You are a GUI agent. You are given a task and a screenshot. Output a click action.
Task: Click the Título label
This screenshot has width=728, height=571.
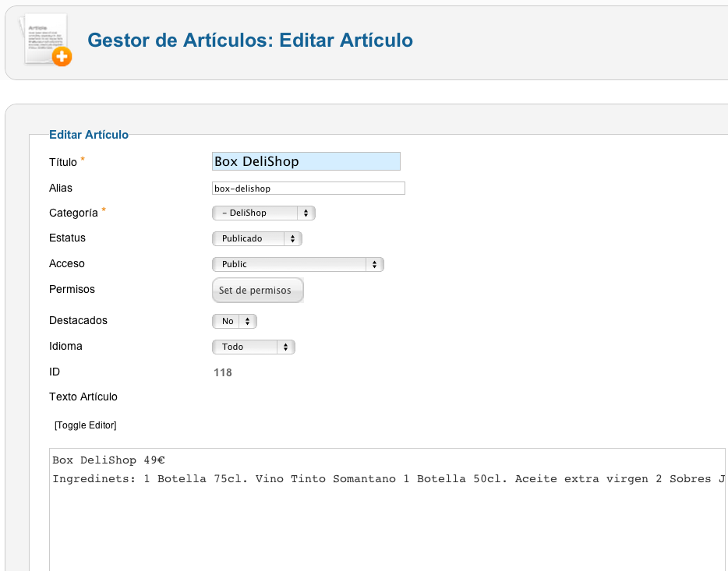pos(63,162)
